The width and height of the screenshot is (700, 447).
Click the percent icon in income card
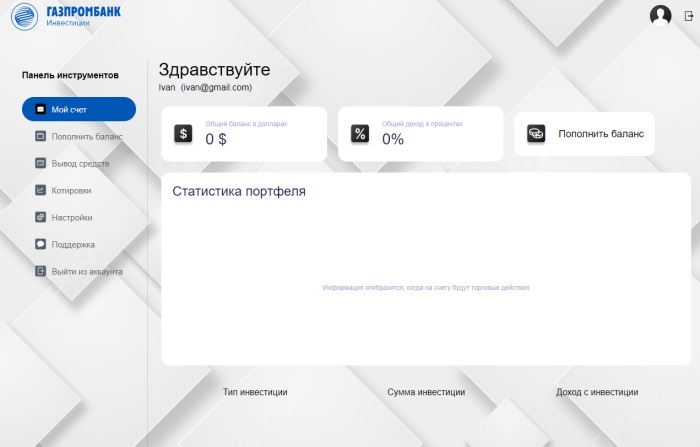point(360,133)
